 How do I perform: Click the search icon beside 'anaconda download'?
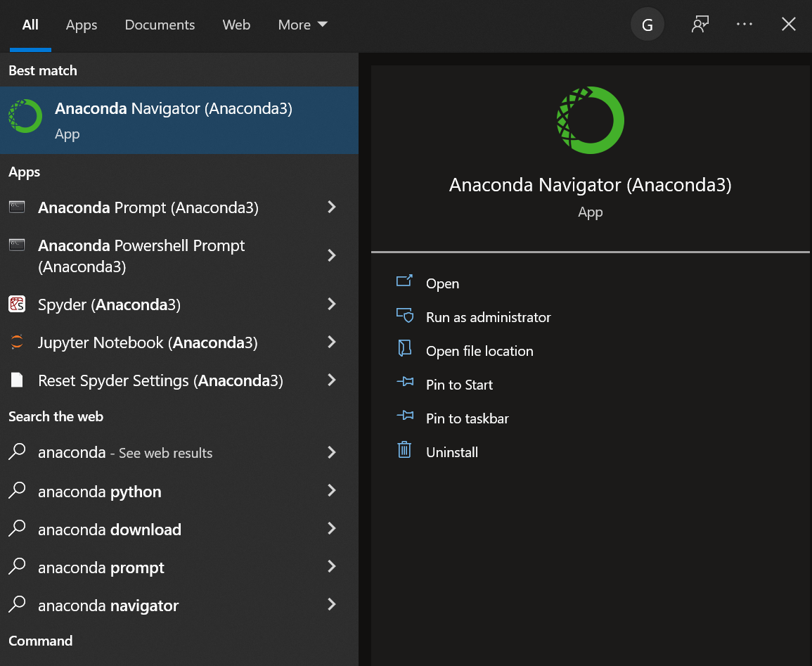click(x=17, y=527)
